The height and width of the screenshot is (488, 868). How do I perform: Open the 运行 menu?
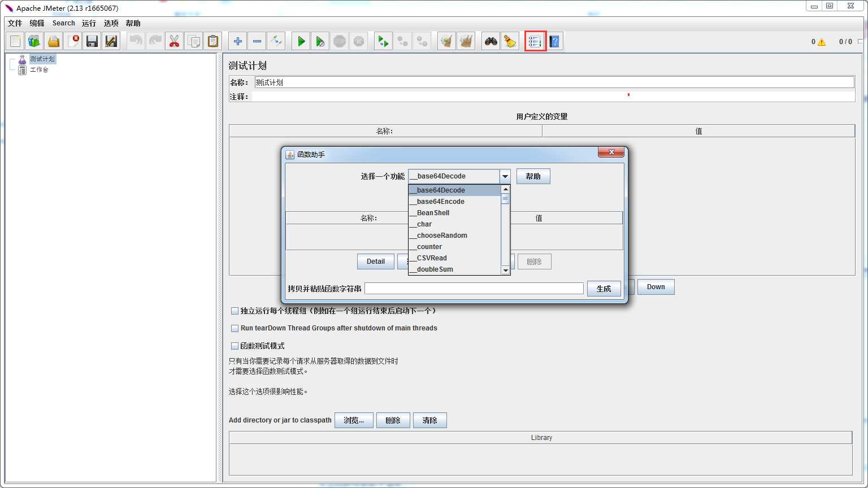pyautogui.click(x=89, y=23)
